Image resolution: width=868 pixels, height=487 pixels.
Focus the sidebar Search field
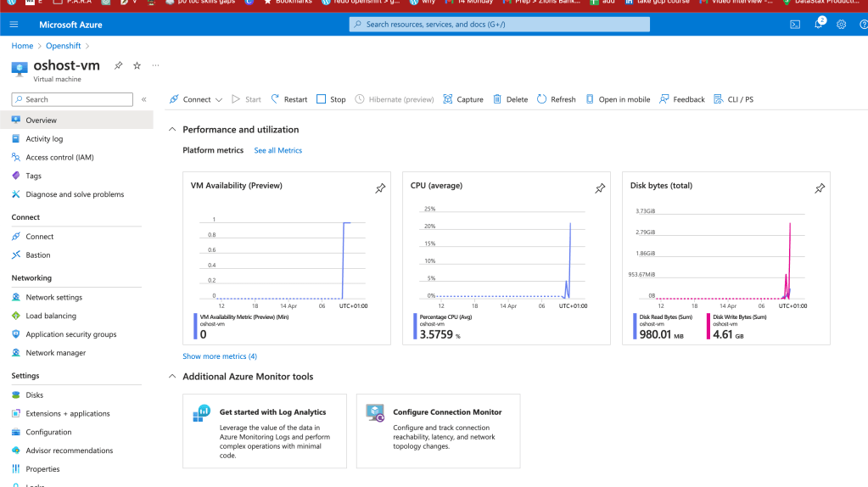72,99
